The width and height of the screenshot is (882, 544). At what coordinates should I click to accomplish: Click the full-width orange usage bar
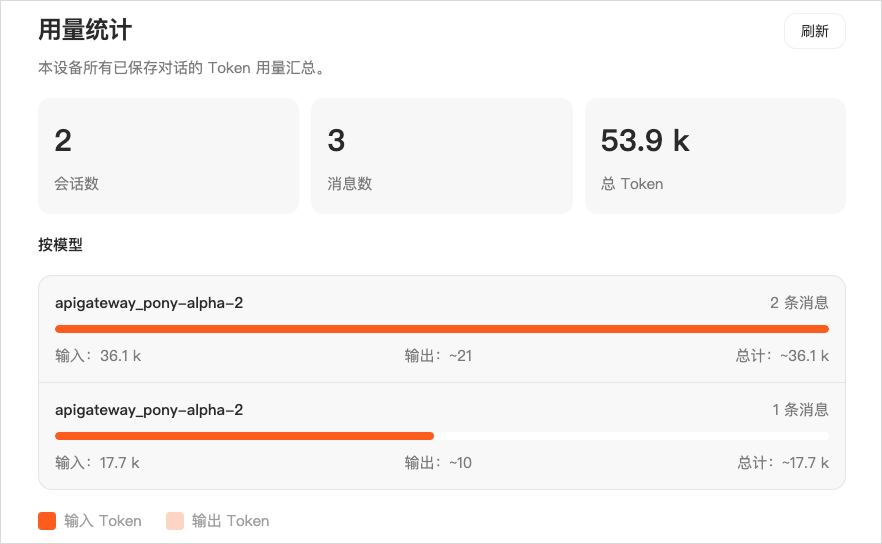(x=441, y=329)
